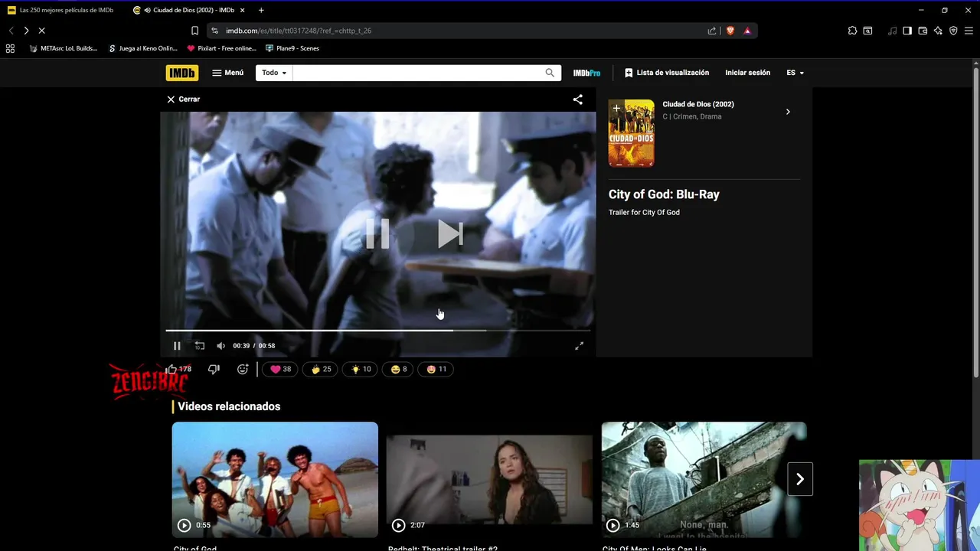
Task: Play the 0:55 City of God related video
Action: (x=275, y=480)
